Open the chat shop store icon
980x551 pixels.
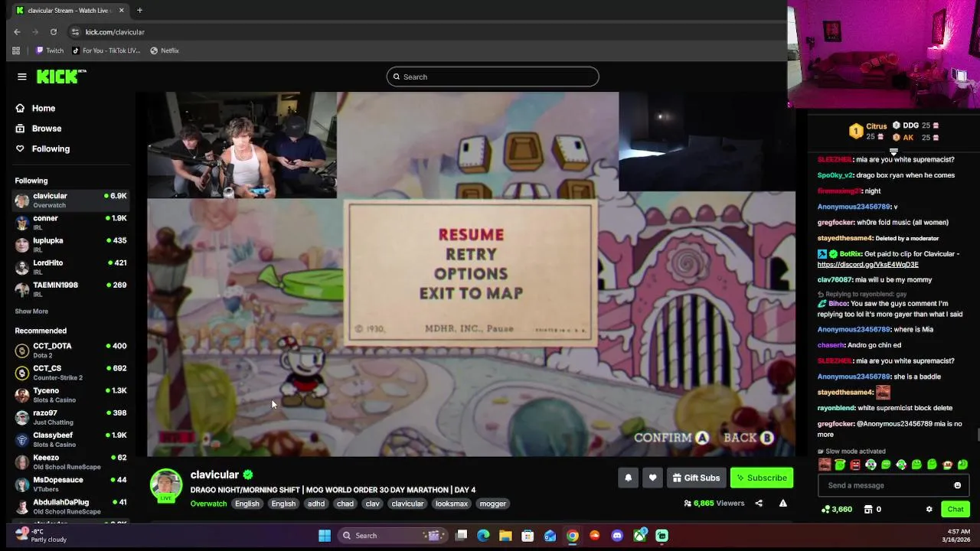click(x=868, y=510)
